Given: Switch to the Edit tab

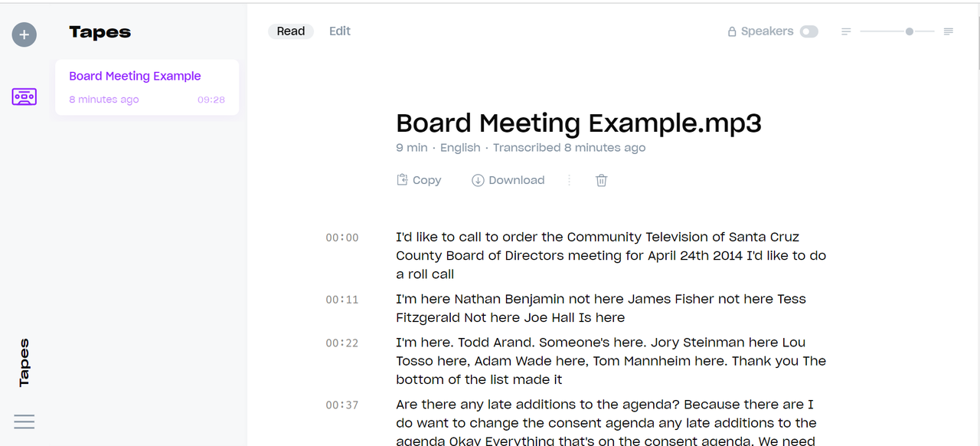Looking at the screenshot, I should (340, 31).
